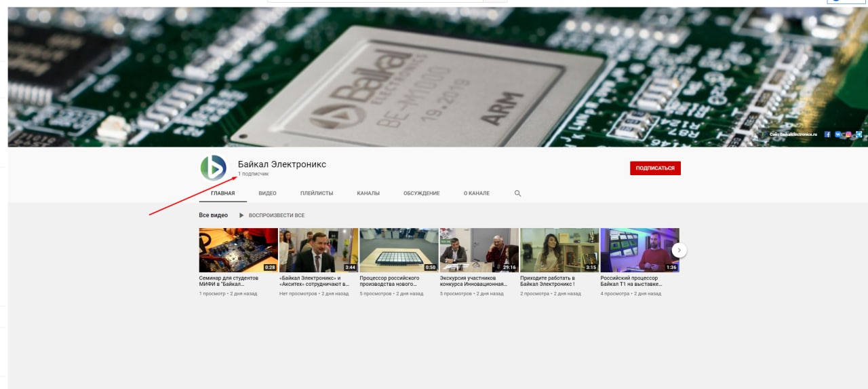The width and height of the screenshot is (868, 389).
Task: Open the Видео tab
Action: [267, 193]
